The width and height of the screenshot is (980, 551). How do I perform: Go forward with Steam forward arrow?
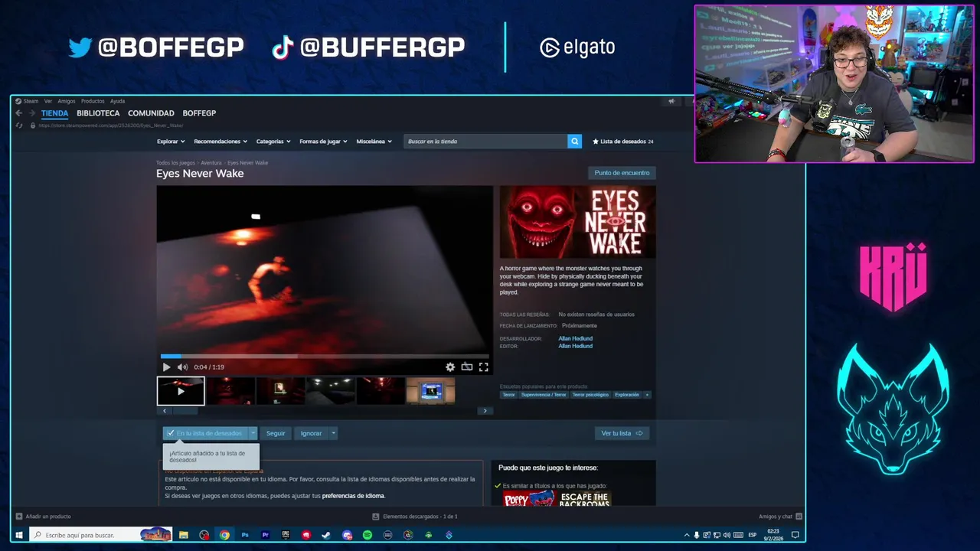(x=31, y=113)
